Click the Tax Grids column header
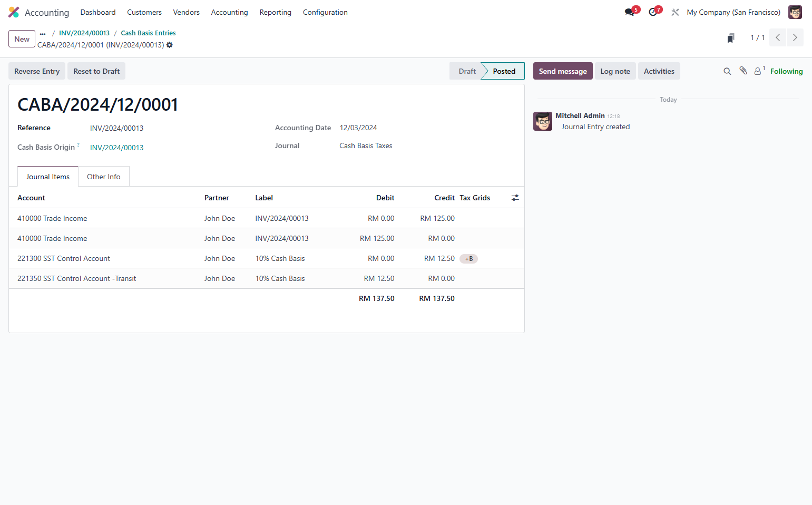The image size is (812, 505). point(475,198)
